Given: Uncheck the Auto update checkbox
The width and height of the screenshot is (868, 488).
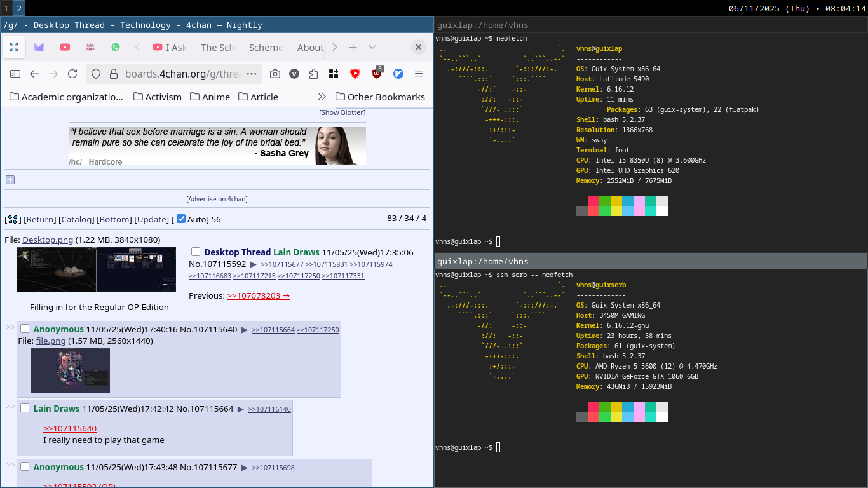Looking at the screenshot, I should tap(181, 219).
